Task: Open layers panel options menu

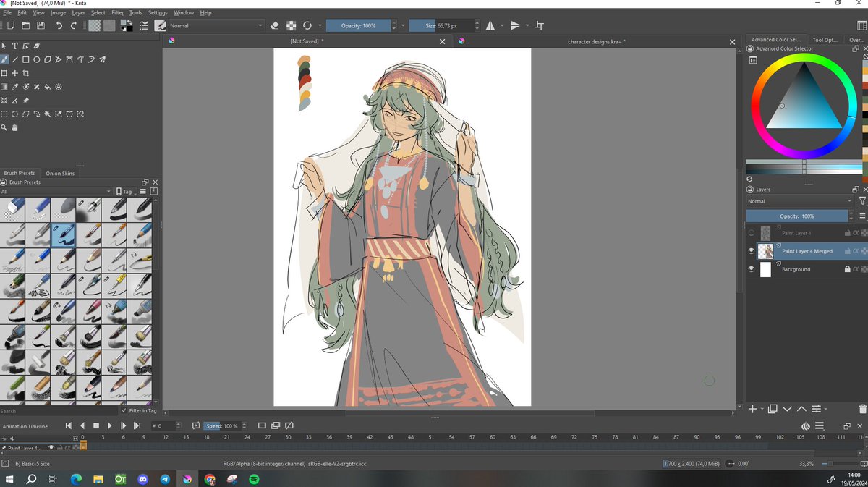Action: coord(861,216)
